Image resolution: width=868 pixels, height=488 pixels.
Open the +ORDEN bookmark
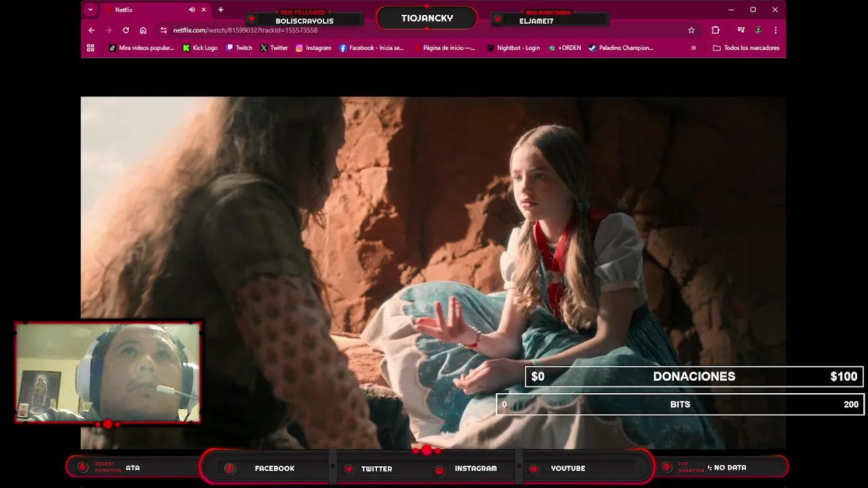(x=565, y=48)
